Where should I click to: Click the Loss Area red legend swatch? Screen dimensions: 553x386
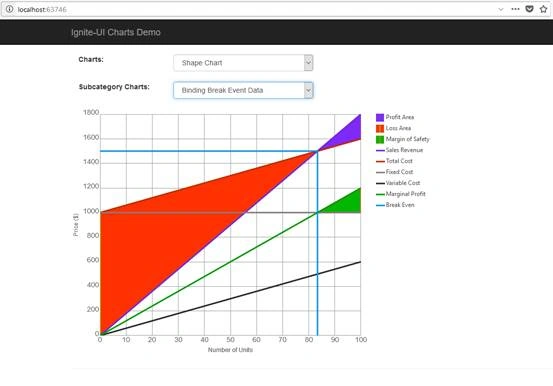click(380, 128)
